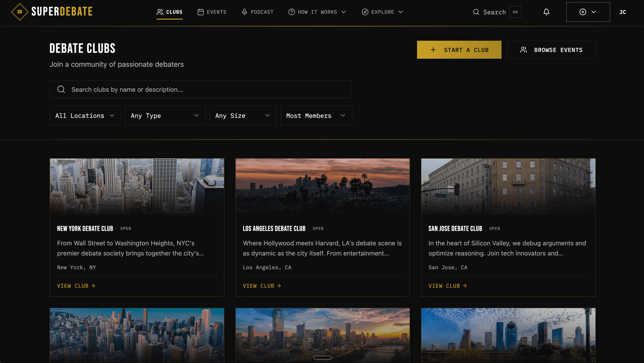Open View Club for New York
The width and height of the screenshot is (644, 363).
coord(76,286)
